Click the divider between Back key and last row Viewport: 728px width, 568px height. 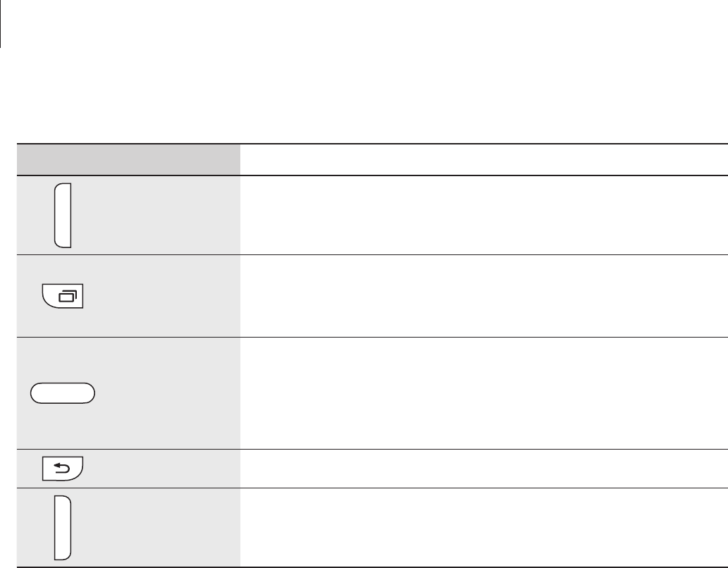click(x=372, y=488)
